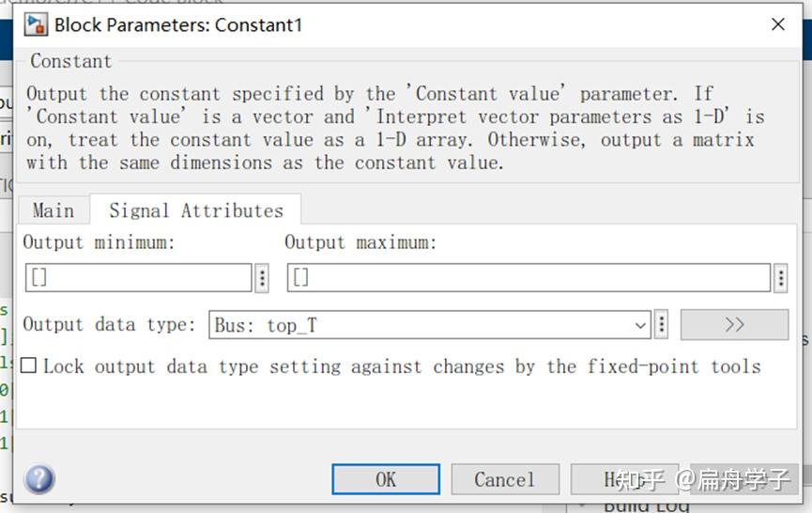Viewport: 812px width, 513px height.
Task: Click into the Output minimum field
Action: (138, 277)
